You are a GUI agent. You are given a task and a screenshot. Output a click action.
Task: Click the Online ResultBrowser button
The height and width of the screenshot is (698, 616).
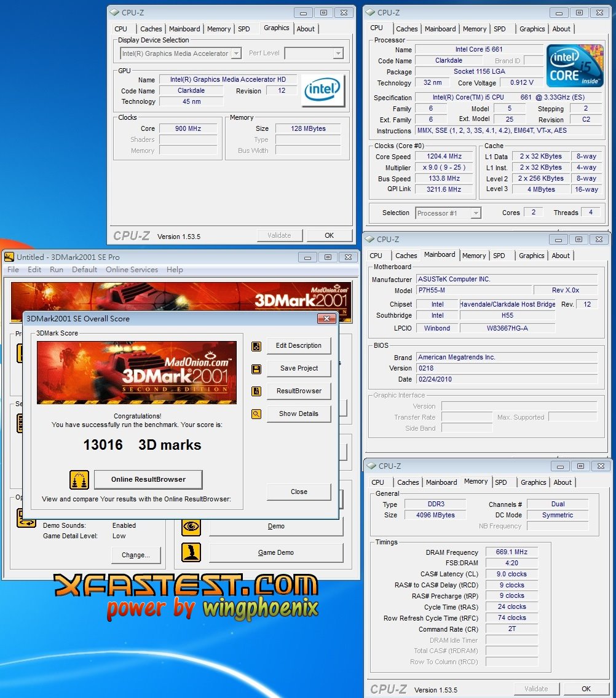(148, 479)
